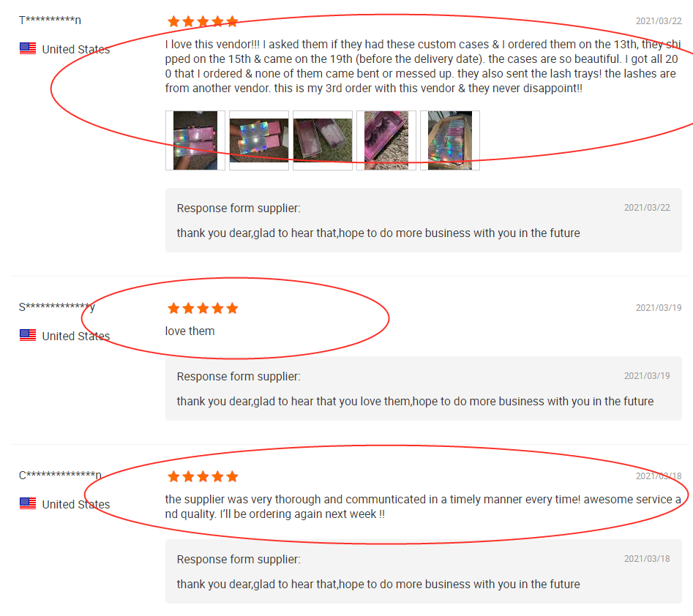The image size is (693, 616).
Task: Click first review date 2021/03/22
Action: 659,20
